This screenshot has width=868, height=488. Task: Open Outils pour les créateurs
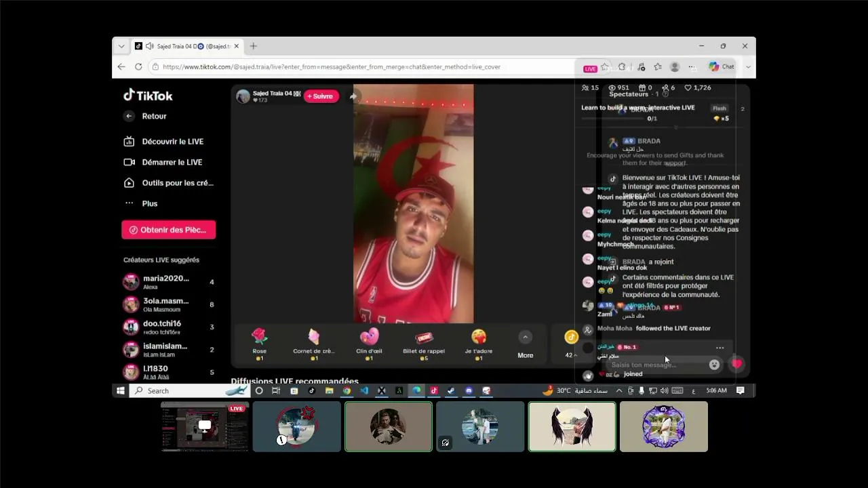point(168,183)
